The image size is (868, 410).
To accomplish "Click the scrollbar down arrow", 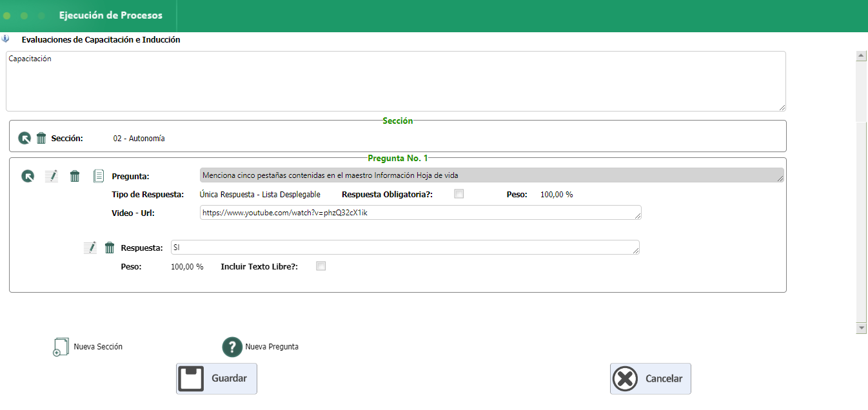I will point(861,328).
